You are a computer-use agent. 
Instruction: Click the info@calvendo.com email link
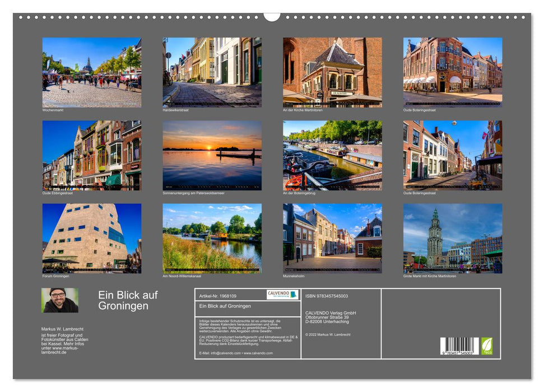point(226,354)
